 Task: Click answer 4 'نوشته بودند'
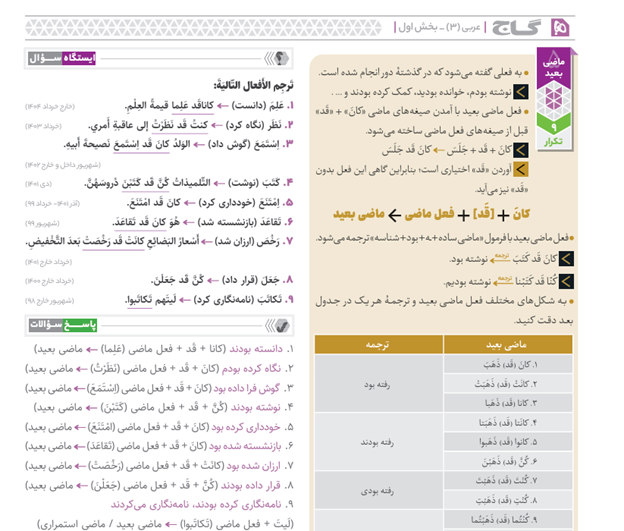(256, 408)
